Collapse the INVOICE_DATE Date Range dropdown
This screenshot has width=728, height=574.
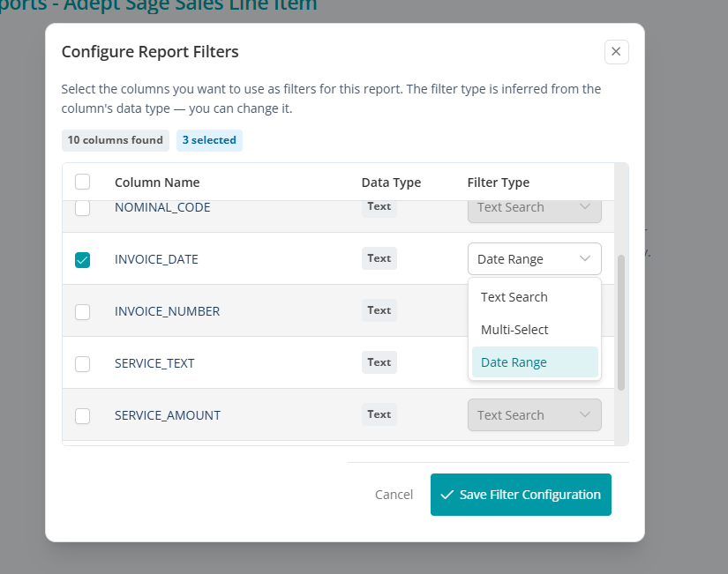535,259
